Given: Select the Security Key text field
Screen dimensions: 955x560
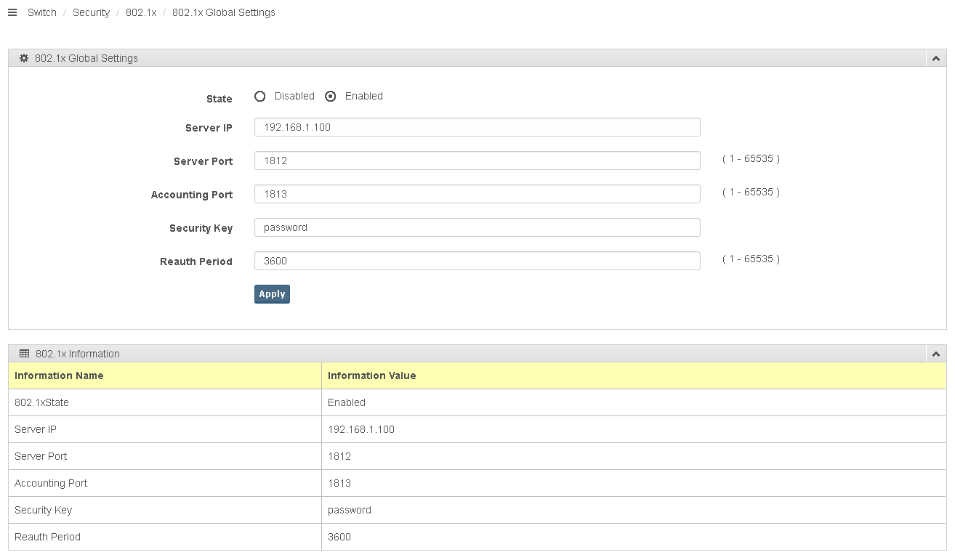Looking at the screenshot, I should [x=477, y=227].
